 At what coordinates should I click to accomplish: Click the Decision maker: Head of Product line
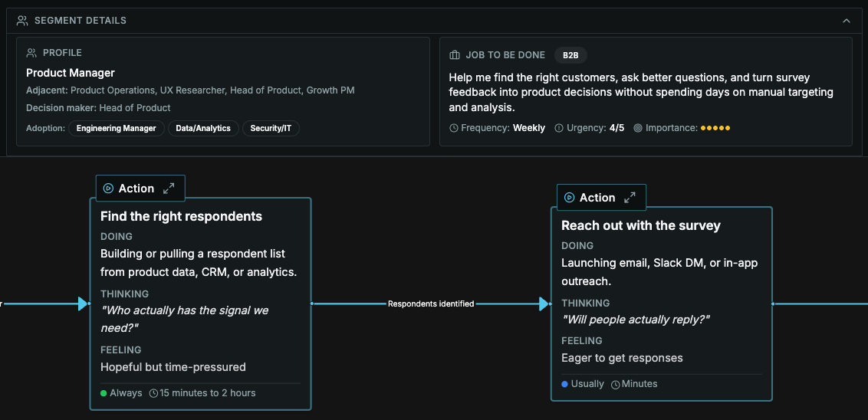click(x=99, y=108)
